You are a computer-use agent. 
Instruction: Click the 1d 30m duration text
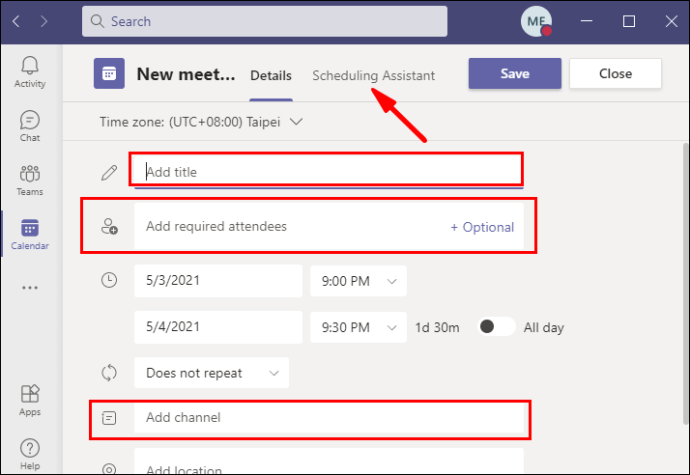click(x=437, y=328)
